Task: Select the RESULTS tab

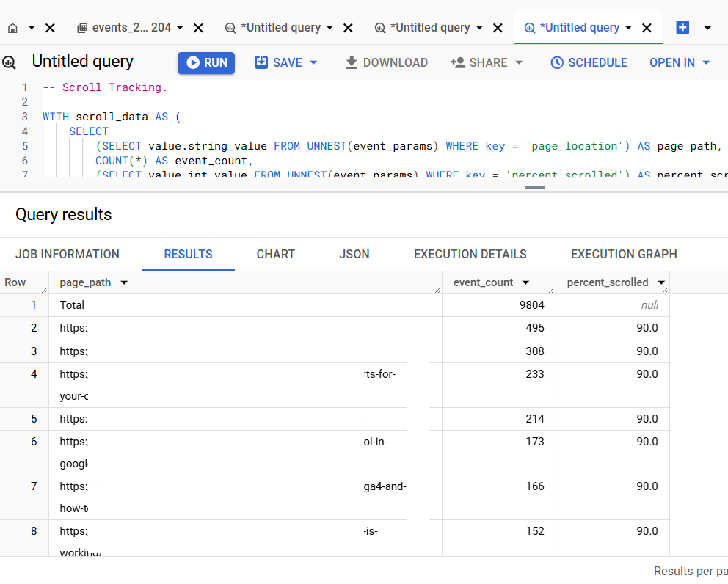Action: coord(188,255)
